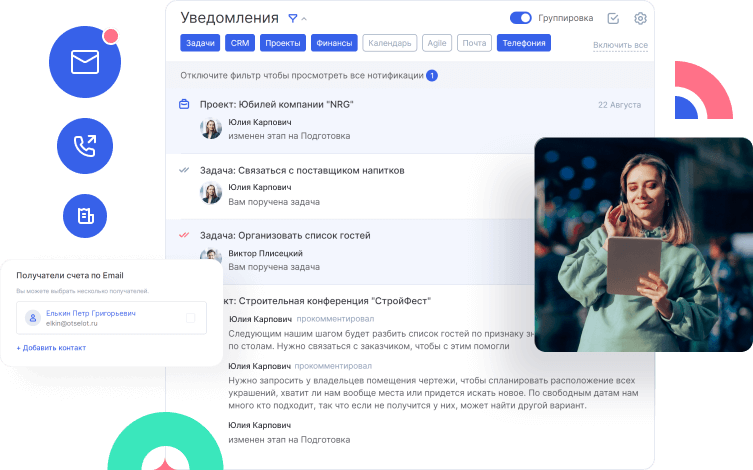This screenshot has height=470, width=753.
Task: Click red double-check icon on guest list task
Action: [x=184, y=235]
